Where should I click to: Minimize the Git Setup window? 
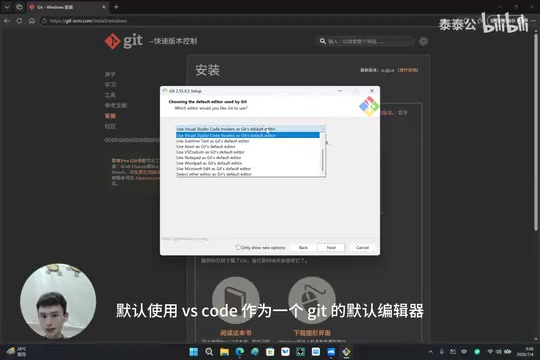tap(340, 91)
